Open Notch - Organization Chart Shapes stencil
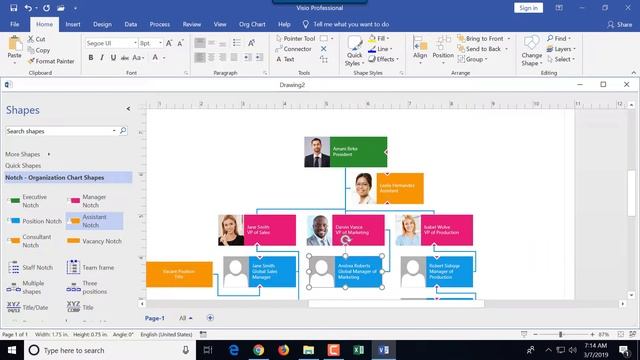This screenshot has width=640, height=360. click(68, 178)
